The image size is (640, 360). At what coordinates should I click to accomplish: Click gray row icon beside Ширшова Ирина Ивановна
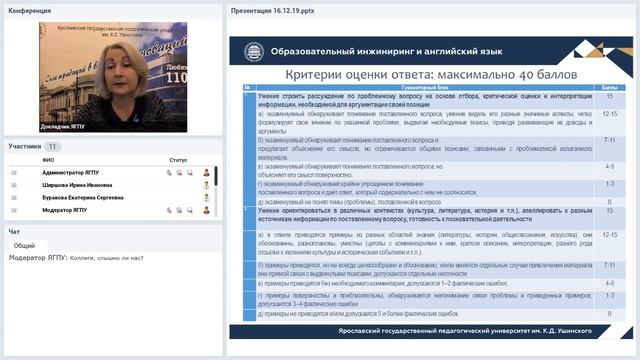pos(14,185)
